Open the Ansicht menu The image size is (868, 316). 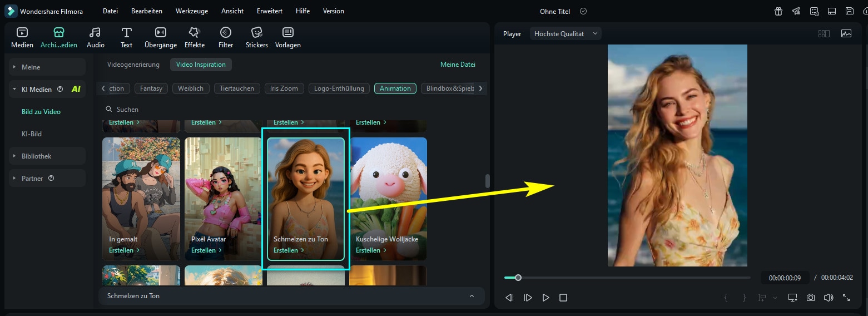232,11
